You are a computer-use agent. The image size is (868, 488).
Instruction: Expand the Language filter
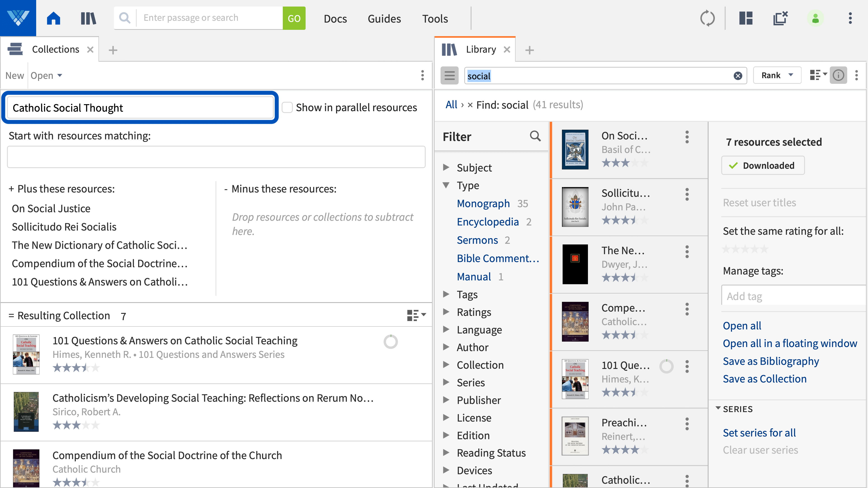tap(446, 329)
